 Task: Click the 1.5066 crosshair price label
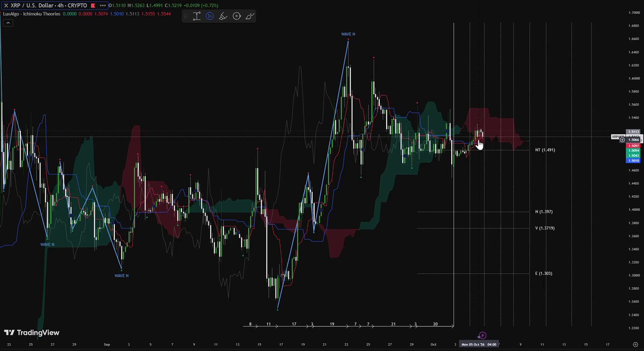[634, 140]
